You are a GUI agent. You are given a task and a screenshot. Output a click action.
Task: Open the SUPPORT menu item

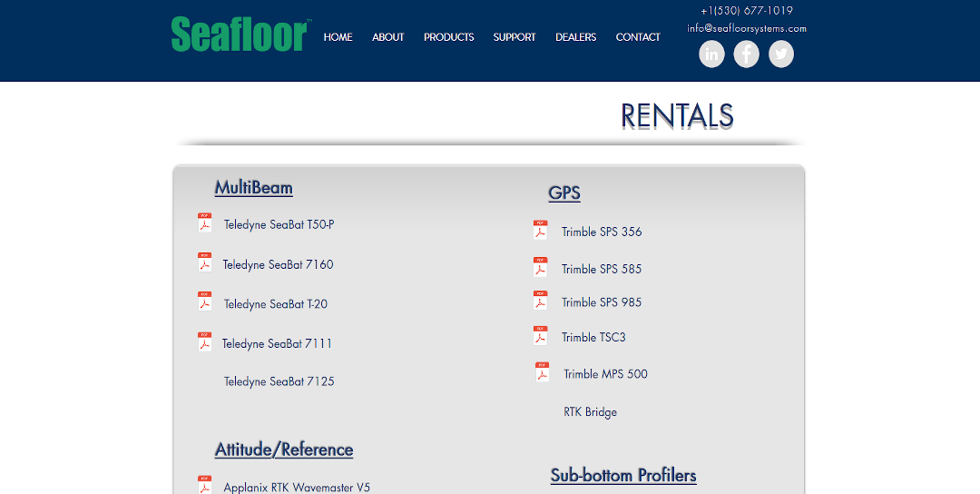[514, 37]
